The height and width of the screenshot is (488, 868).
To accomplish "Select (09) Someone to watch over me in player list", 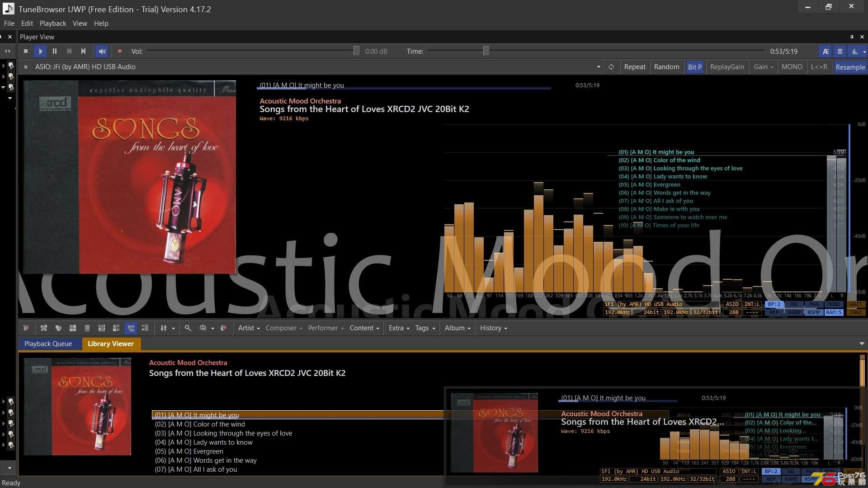I will (673, 217).
